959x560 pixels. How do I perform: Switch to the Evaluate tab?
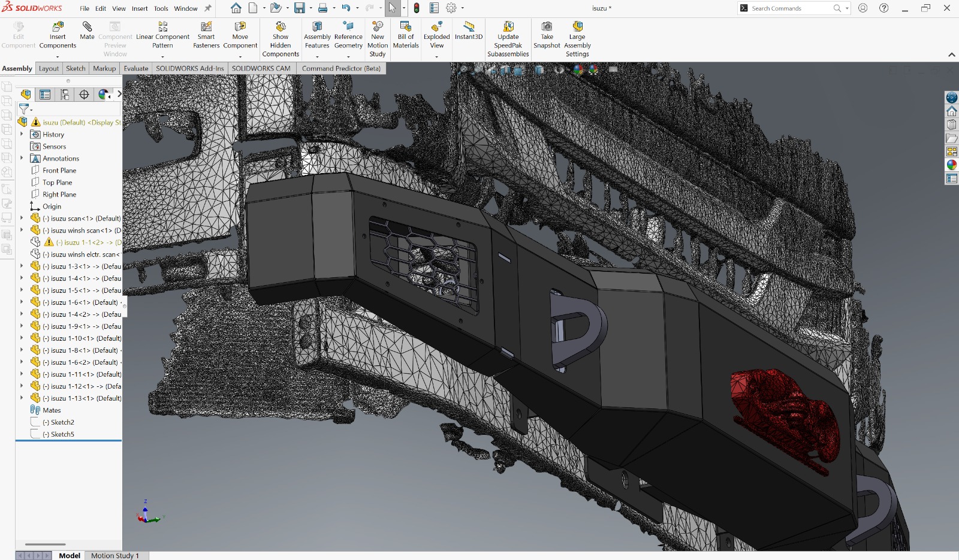[136, 68]
